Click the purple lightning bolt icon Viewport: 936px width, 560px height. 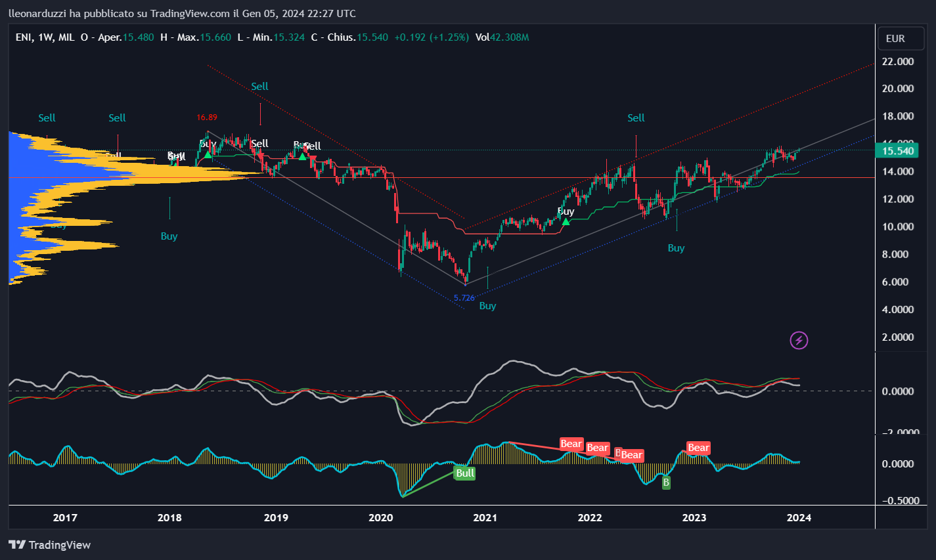pos(799,340)
